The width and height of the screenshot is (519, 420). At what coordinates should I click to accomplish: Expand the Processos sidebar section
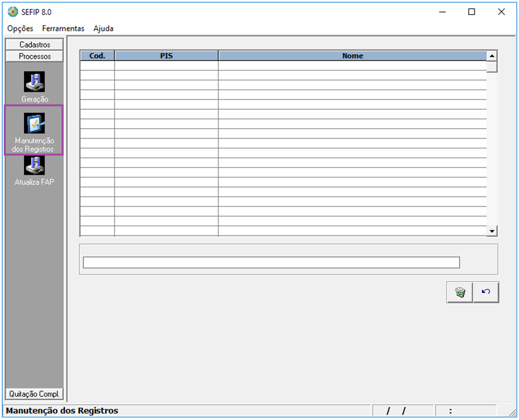pos(35,56)
